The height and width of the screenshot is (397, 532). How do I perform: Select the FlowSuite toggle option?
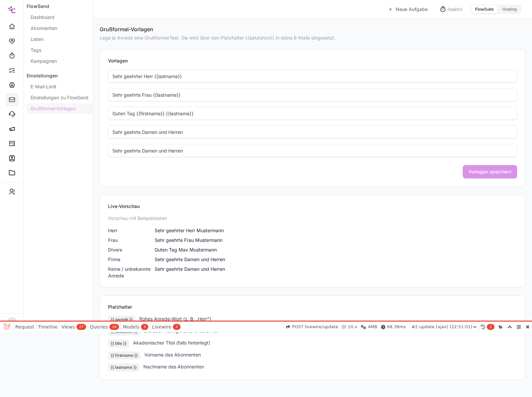pyautogui.click(x=484, y=9)
